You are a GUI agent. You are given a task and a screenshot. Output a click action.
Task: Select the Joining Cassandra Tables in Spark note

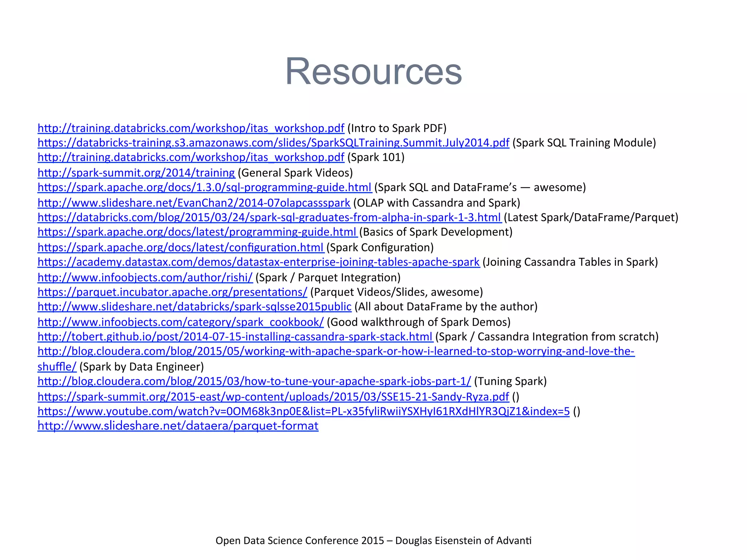570,262
